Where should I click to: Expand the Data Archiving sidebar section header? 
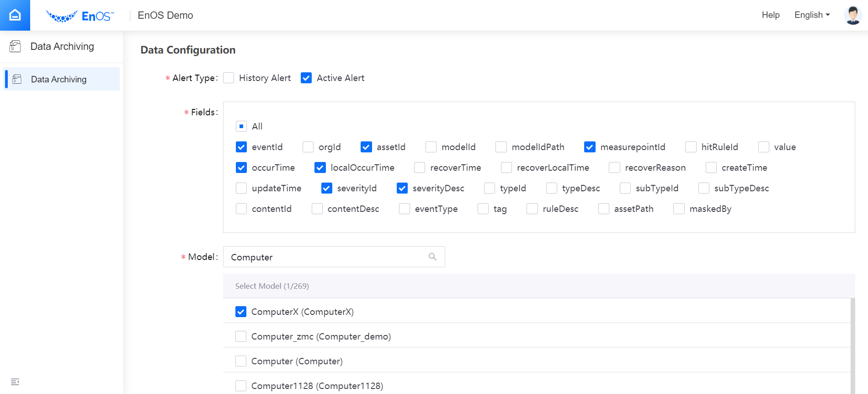62,46
